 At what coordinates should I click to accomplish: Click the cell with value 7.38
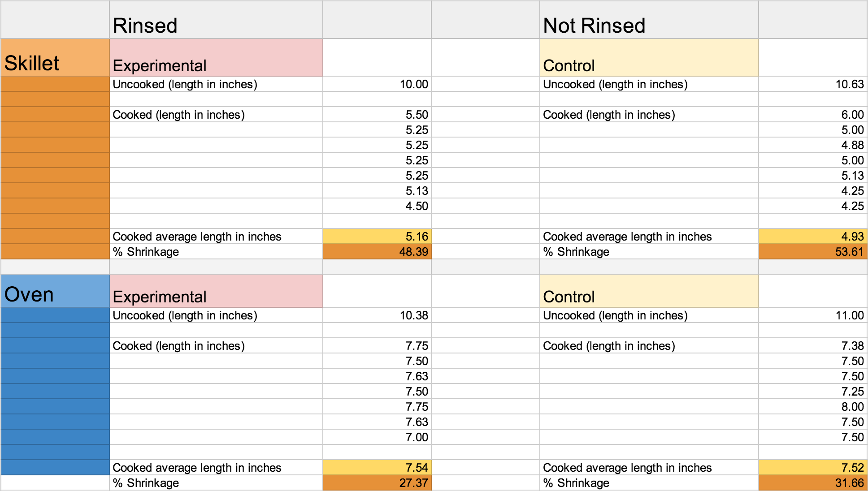pos(812,346)
